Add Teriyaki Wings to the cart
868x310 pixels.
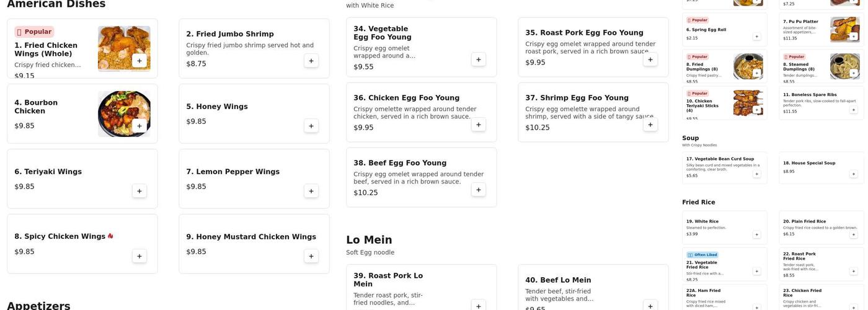[x=139, y=191]
